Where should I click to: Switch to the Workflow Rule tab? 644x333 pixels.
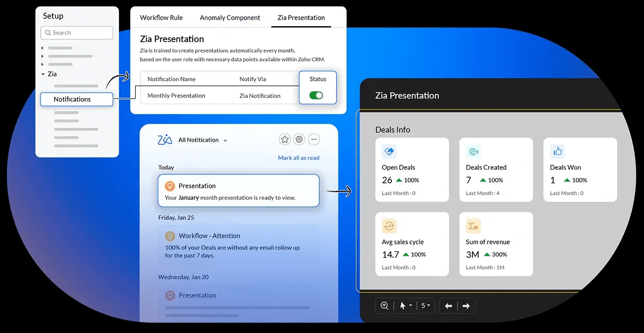[x=161, y=18]
